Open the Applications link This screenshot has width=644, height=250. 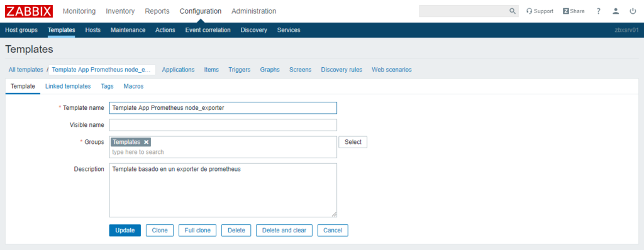pos(178,70)
